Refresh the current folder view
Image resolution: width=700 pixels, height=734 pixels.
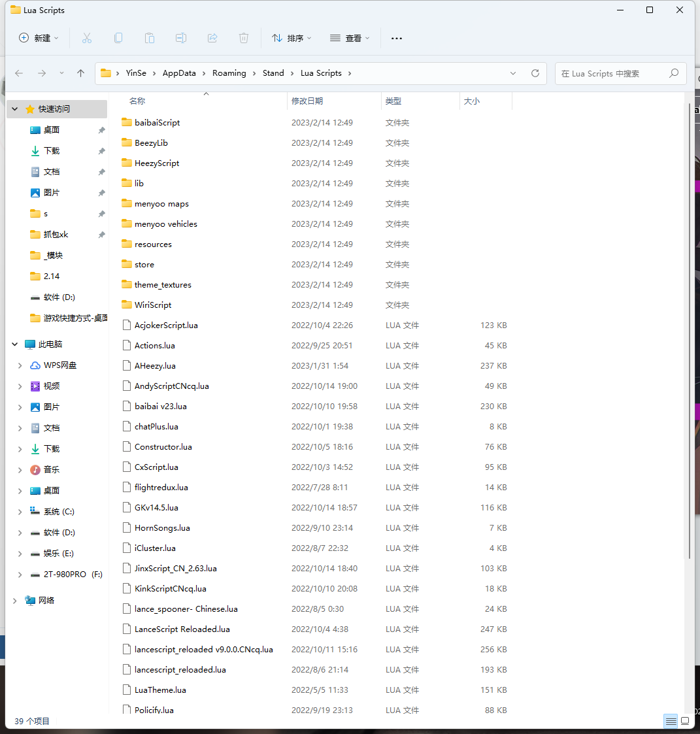coord(535,73)
